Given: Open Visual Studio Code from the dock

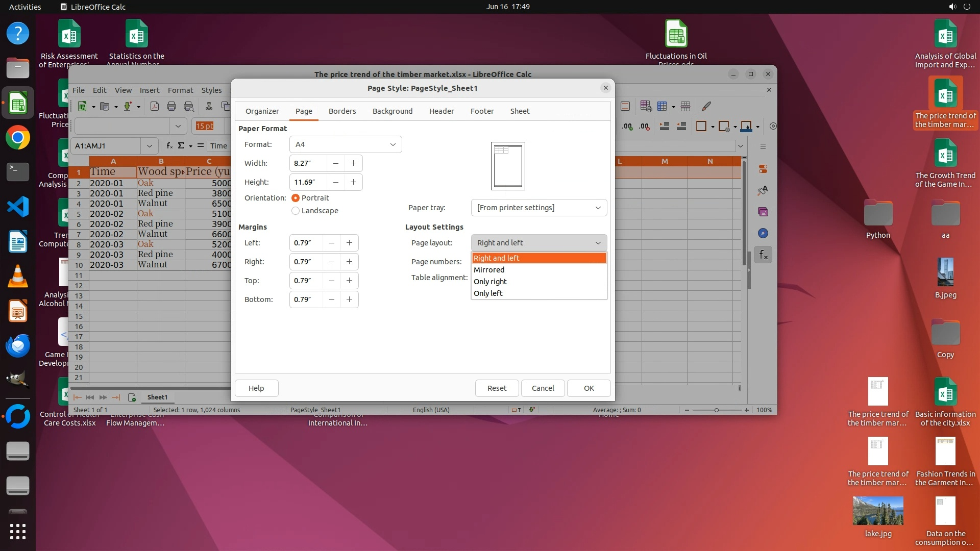Looking at the screenshot, I should click(x=18, y=207).
